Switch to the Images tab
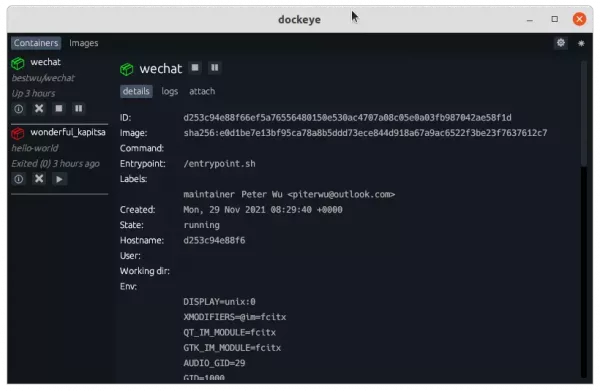Image resolution: width=600 pixels, height=391 pixels. (x=83, y=43)
